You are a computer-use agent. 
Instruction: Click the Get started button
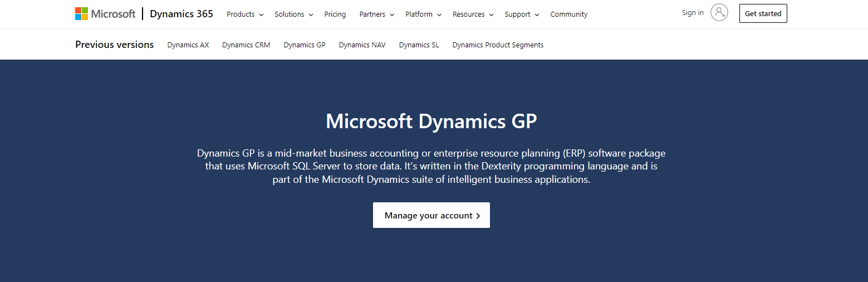coord(763,13)
